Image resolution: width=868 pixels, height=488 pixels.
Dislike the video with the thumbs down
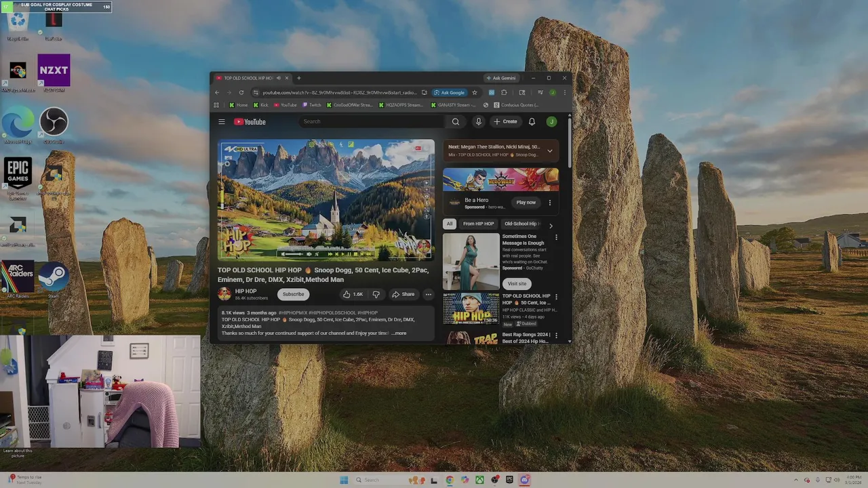pos(376,294)
